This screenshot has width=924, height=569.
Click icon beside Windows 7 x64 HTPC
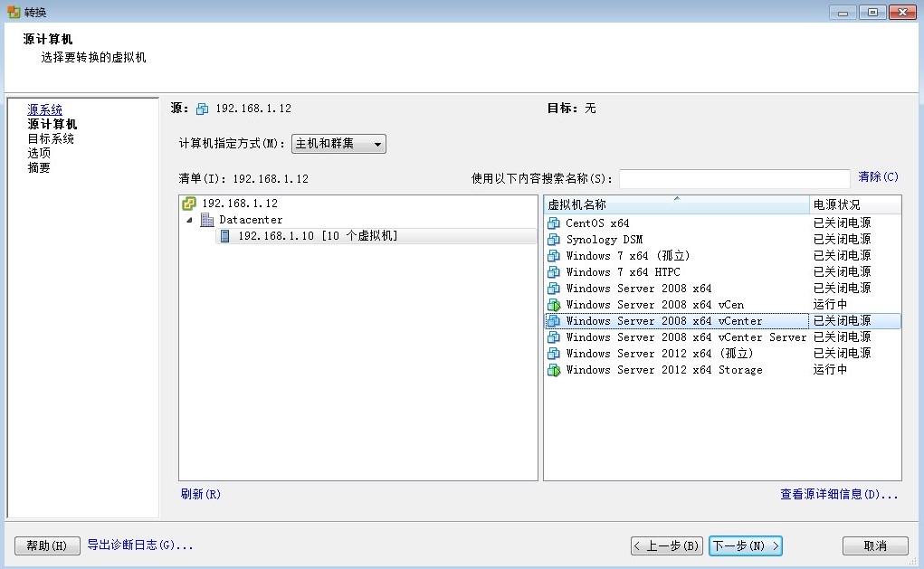554,272
